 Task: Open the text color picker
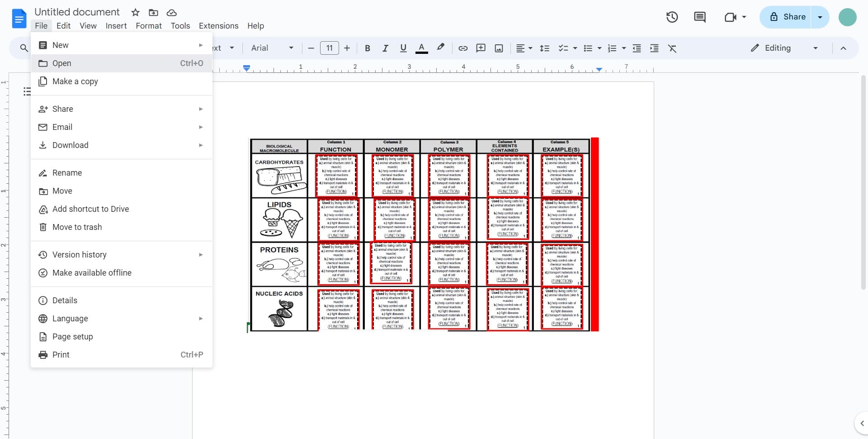click(421, 48)
